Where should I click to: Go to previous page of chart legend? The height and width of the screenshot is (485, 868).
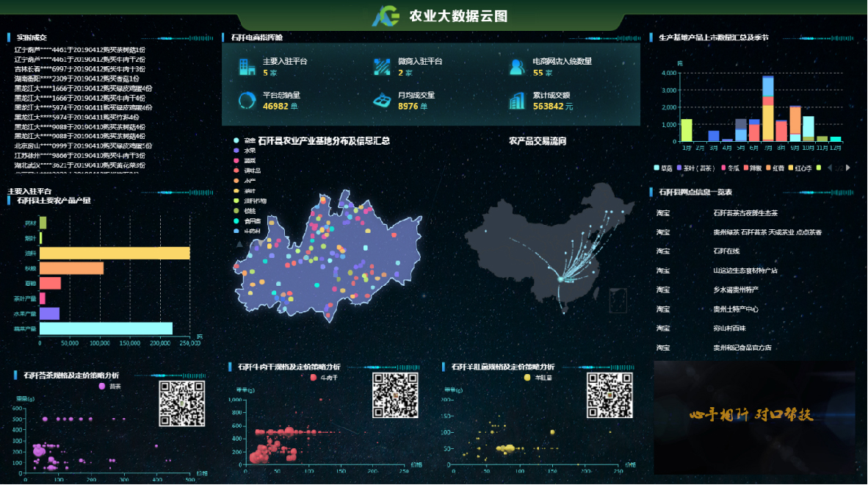(830, 168)
